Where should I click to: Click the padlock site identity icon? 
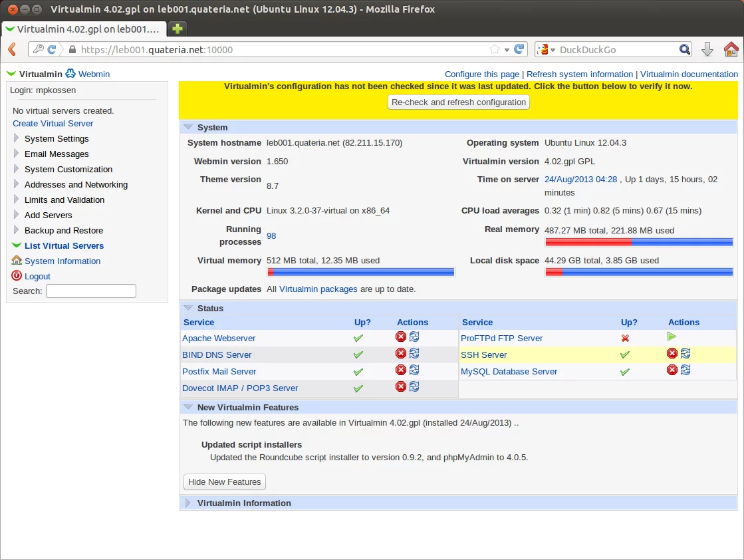(72, 49)
